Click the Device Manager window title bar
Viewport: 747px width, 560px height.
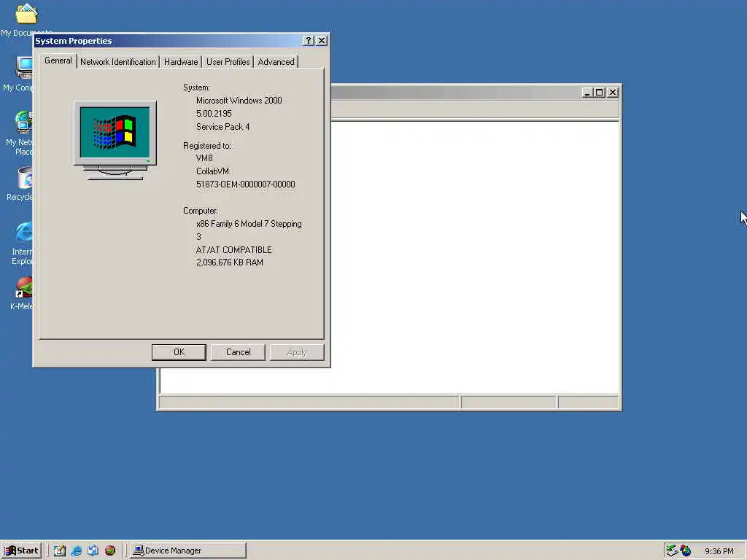click(x=455, y=93)
